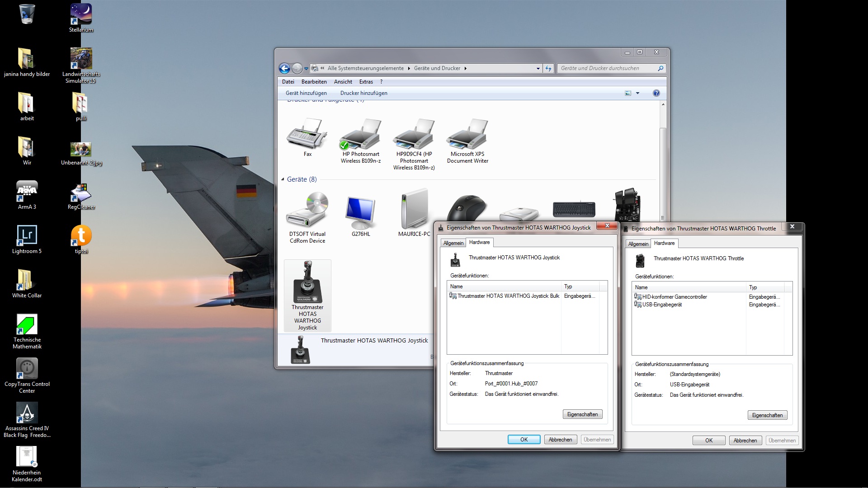
Task: Launch CopyTrans Control Center
Action: (27, 375)
